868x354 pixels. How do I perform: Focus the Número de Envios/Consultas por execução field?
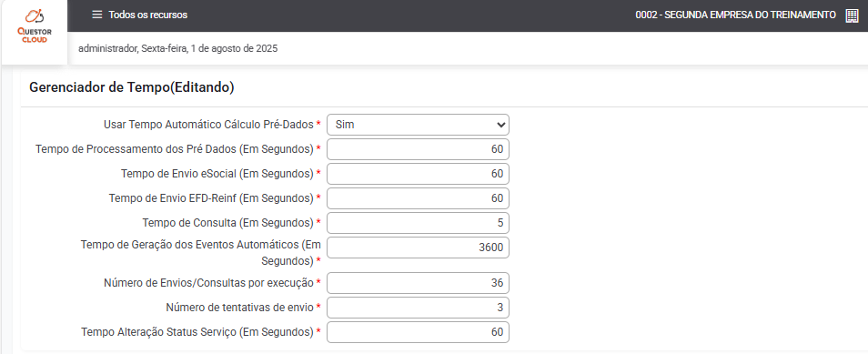point(418,283)
